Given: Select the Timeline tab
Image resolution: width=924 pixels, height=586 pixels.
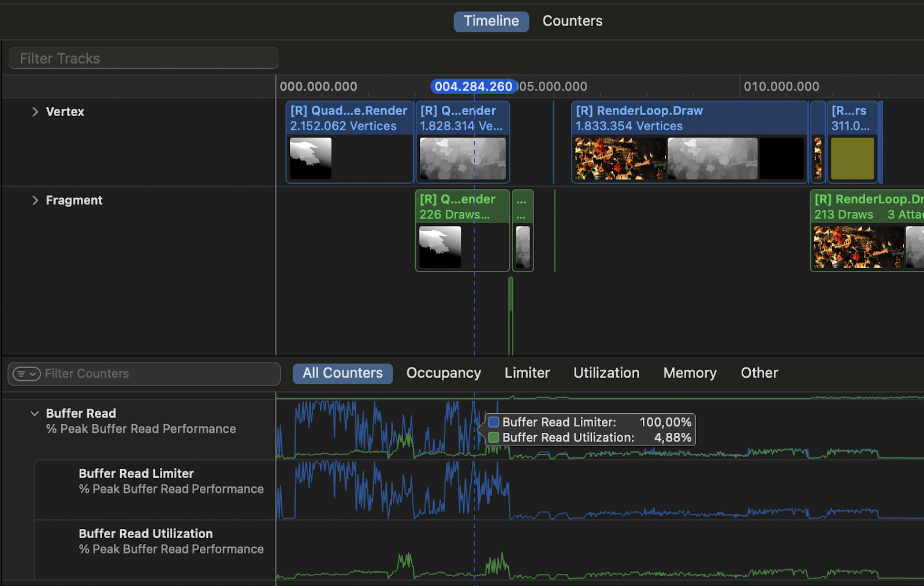Looking at the screenshot, I should tap(491, 21).
